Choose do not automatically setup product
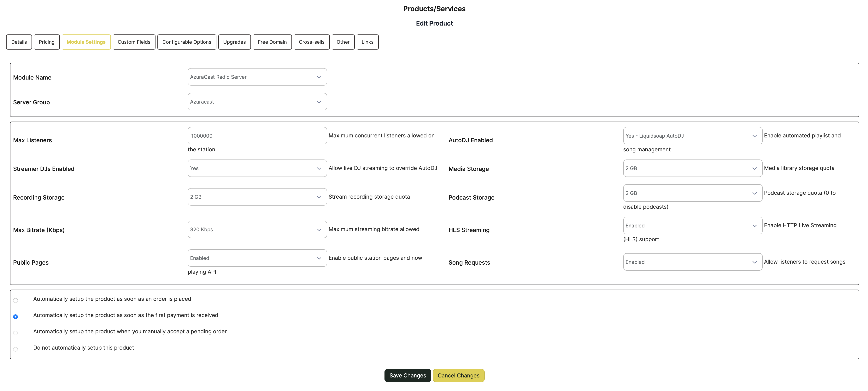 (x=15, y=349)
